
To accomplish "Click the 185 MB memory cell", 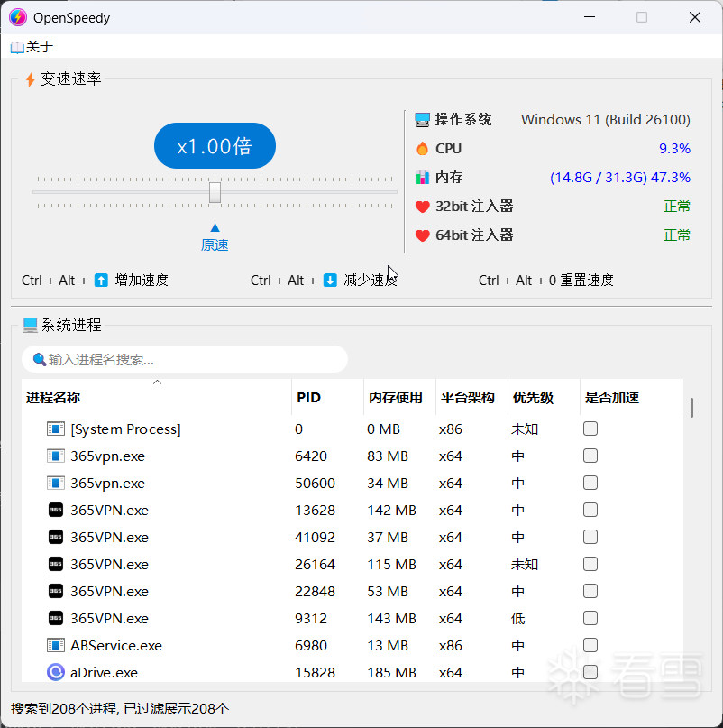I will (x=391, y=673).
